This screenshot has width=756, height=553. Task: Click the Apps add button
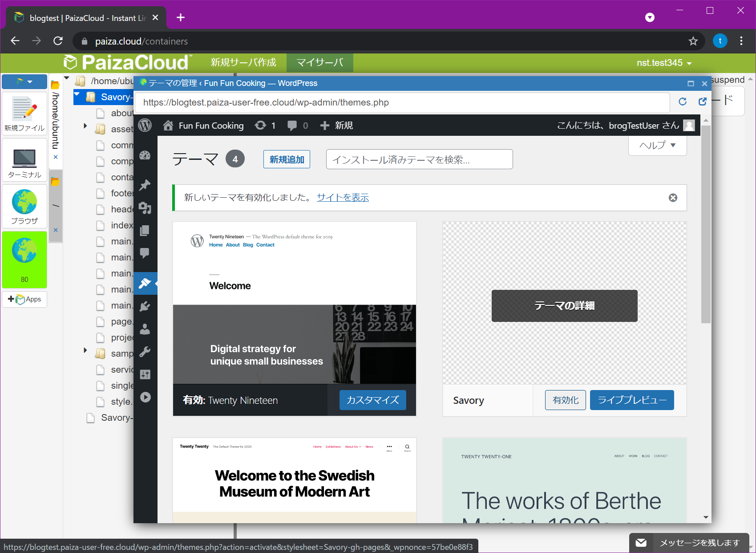(x=24, y=299)
